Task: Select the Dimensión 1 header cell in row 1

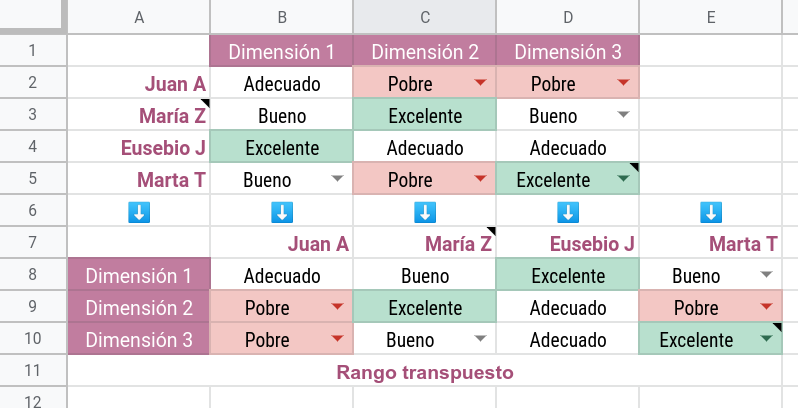Action: pos(281,50)
